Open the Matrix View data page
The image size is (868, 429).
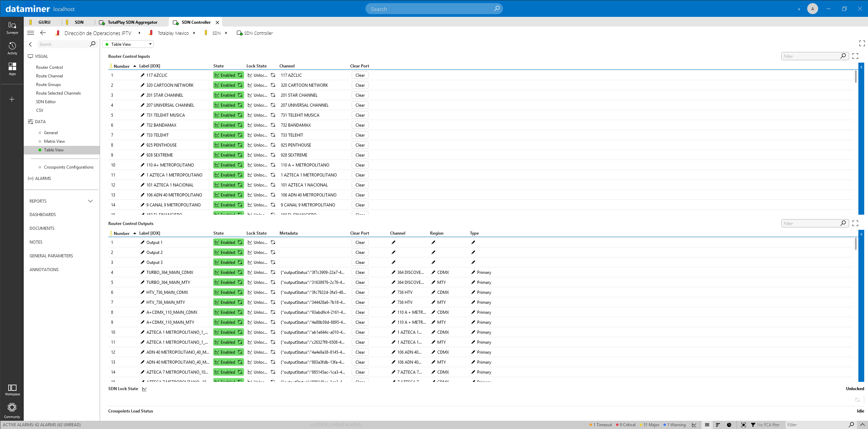[54, 141]
